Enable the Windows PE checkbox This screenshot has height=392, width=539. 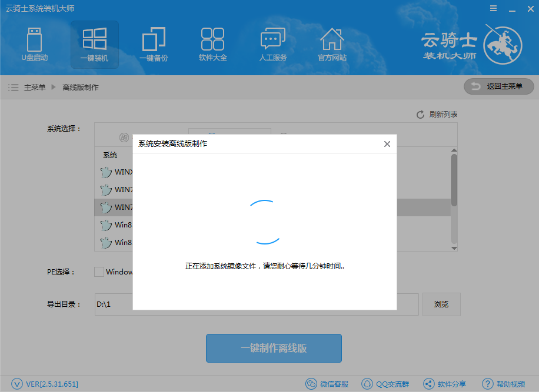point(99,272)
